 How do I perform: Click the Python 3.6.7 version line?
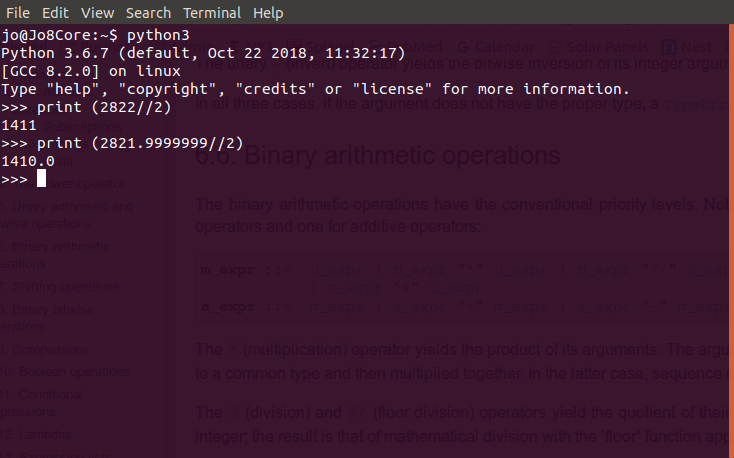click(203, 53)
